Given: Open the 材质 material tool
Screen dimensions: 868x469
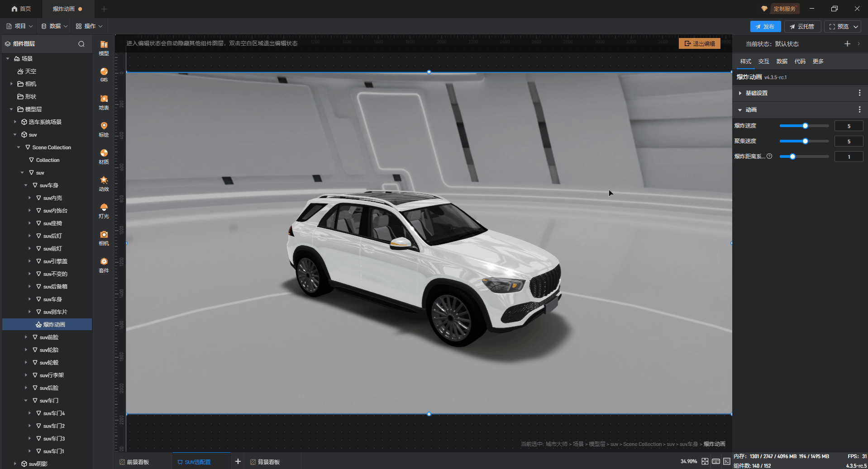Looking at the screenshot, I should (104, 156).
